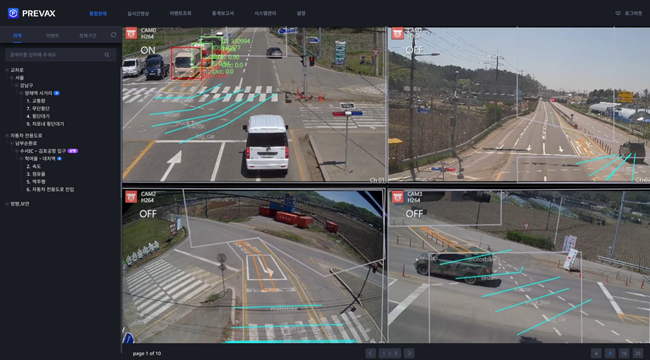This screenshot has height=360, width=650.
Task: Go to next page with right arrow
Action: [x=409, y=353]
